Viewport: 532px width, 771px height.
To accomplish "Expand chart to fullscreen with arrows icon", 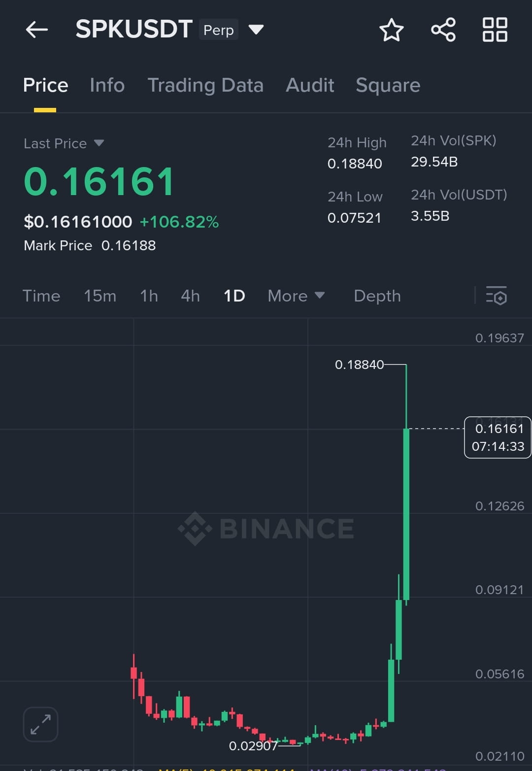I will coord(40,724).
